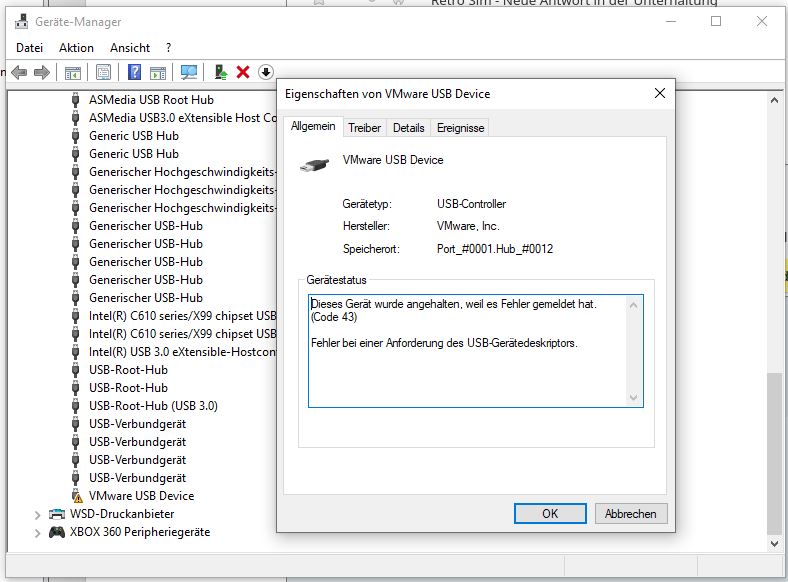Click the gamepad icon of XBOX 360 Peripheriegeräte
The image size is (788, 582).
click(x=57, y=532)
